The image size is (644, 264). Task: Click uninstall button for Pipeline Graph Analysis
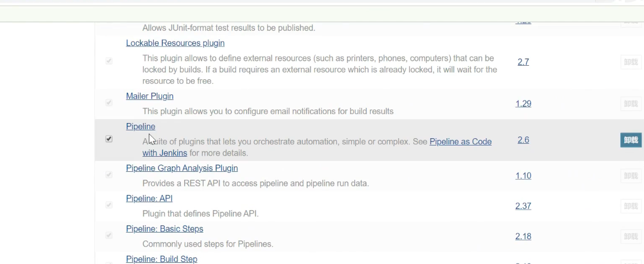(631, 176)
